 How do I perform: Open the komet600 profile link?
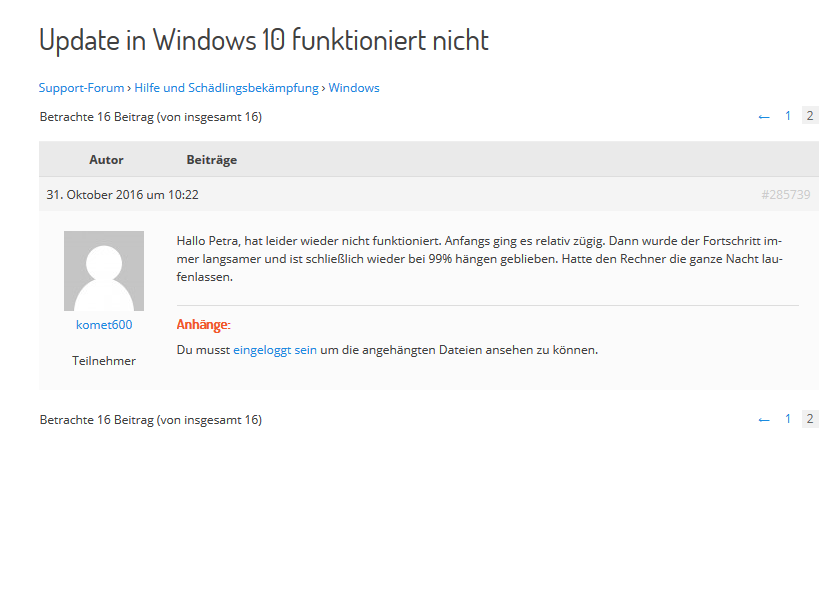(x=104, y=325)
